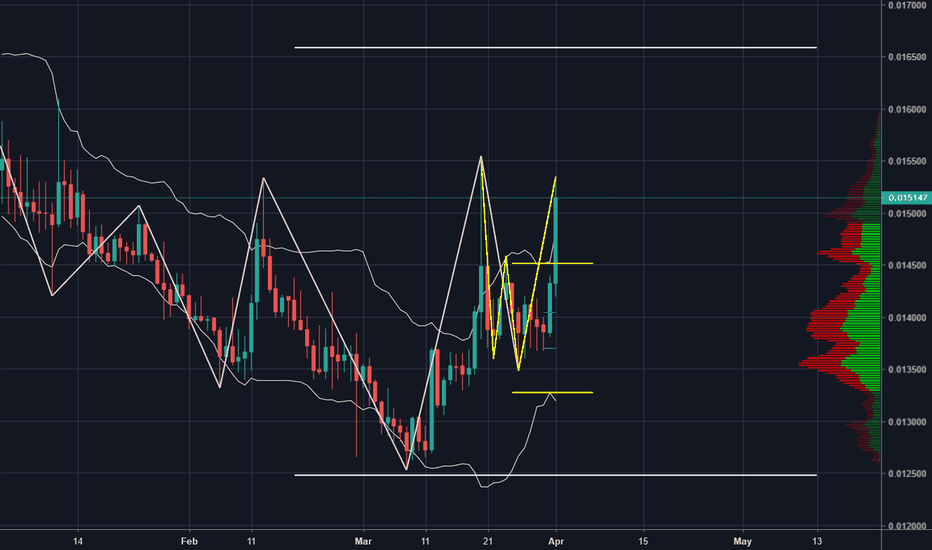Viewport: 932px width, 550px height.
Task: Click the 0.014500 price axis label
Action: coord(907,265)
